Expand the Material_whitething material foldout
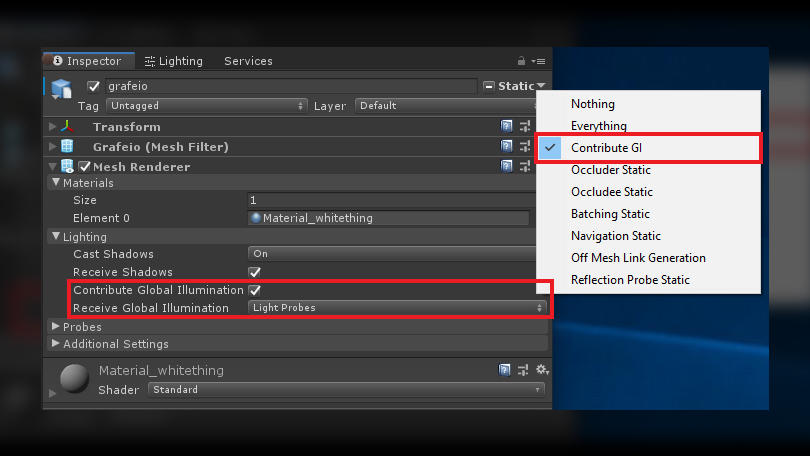 click(52, 394)
